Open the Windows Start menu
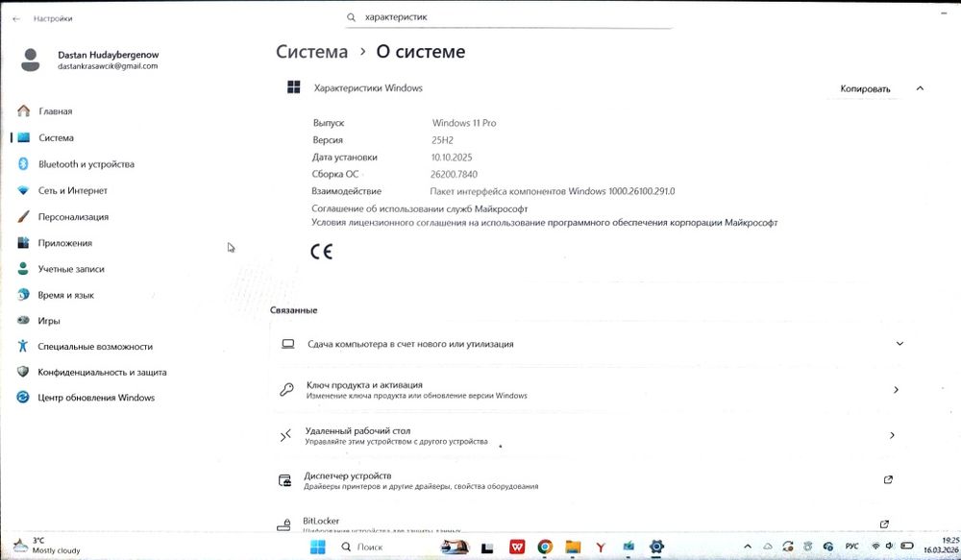The image size is (961, 560). coord(317,547)
